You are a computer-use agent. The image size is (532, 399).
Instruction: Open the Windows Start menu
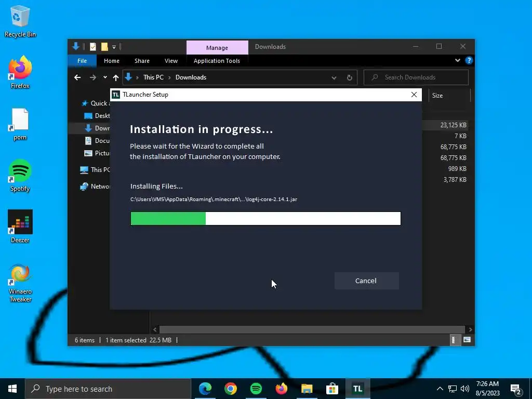(x=12, y=389)
